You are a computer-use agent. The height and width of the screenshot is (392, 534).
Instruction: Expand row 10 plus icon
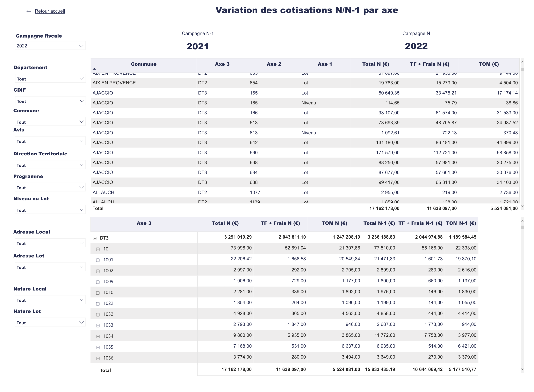[x=98, y=249]
